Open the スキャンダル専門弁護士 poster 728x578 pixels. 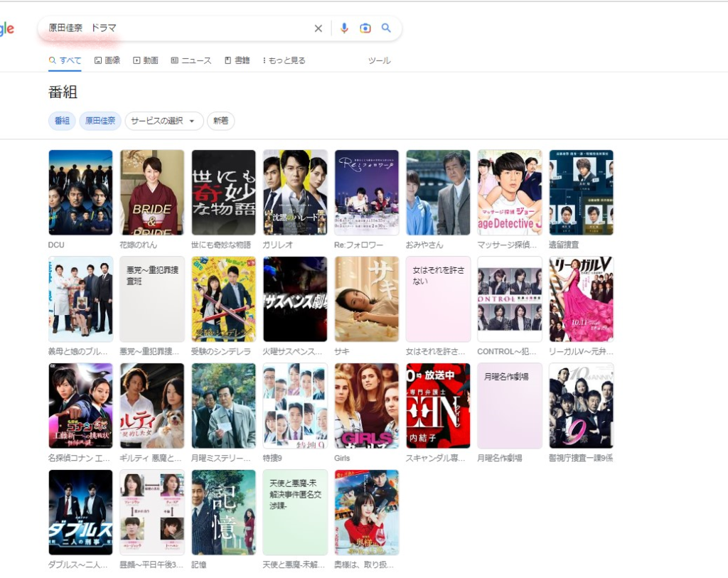tap(438, 406)
